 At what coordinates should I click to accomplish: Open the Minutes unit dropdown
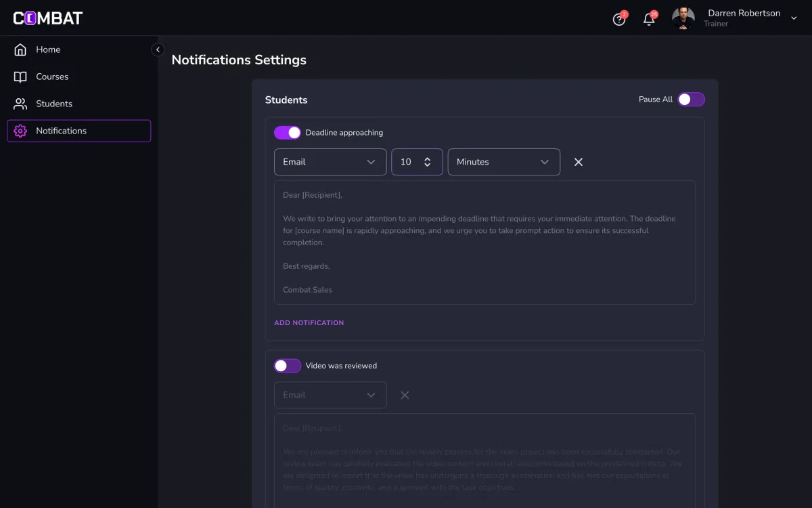click(x=504, y=162)
